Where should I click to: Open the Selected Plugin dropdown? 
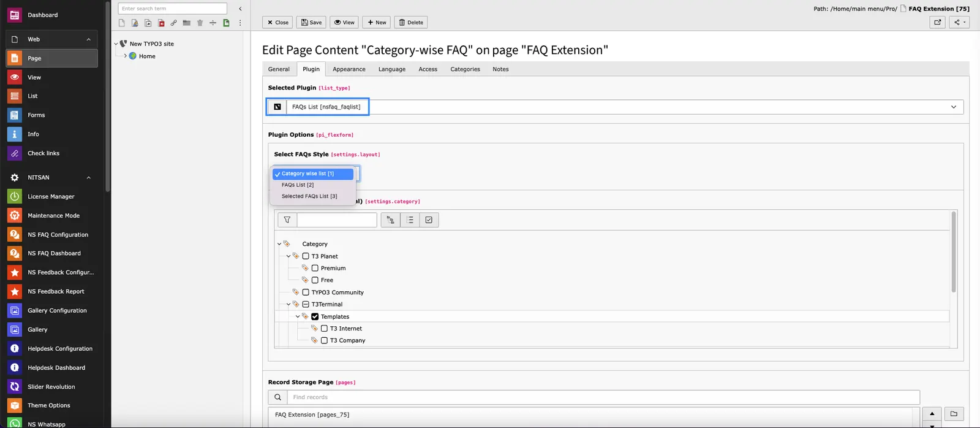tap(615, 107)
